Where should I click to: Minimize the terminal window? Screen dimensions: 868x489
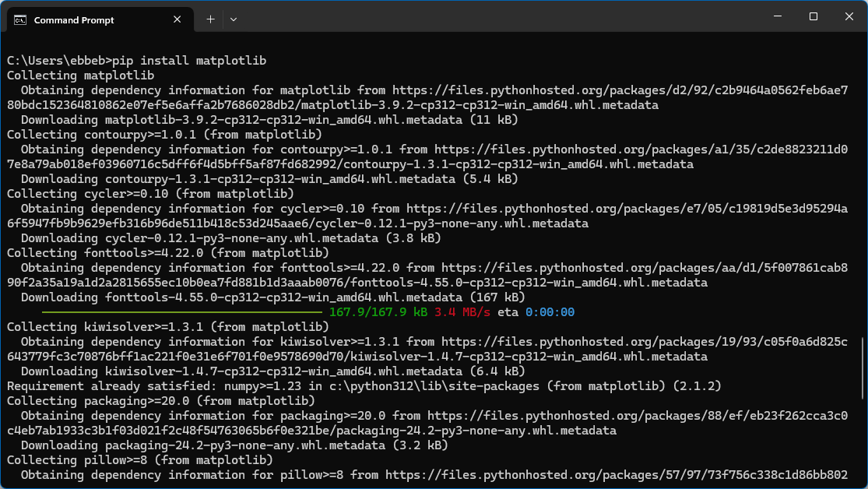(x=776, y=16)
